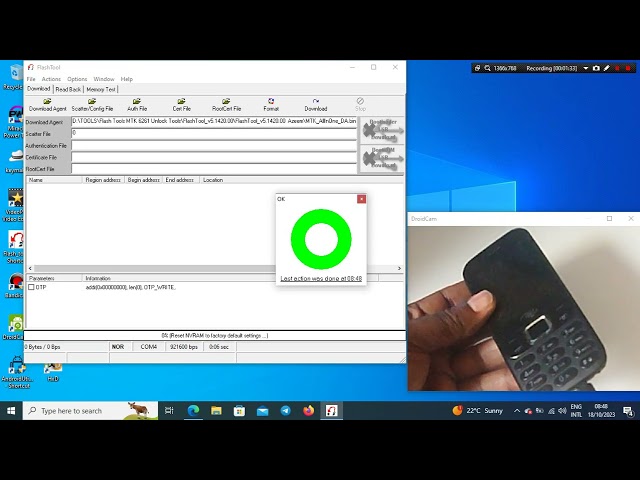640x480 pixels.
Task: Switch to the Download tab
Action: (39, 89)
